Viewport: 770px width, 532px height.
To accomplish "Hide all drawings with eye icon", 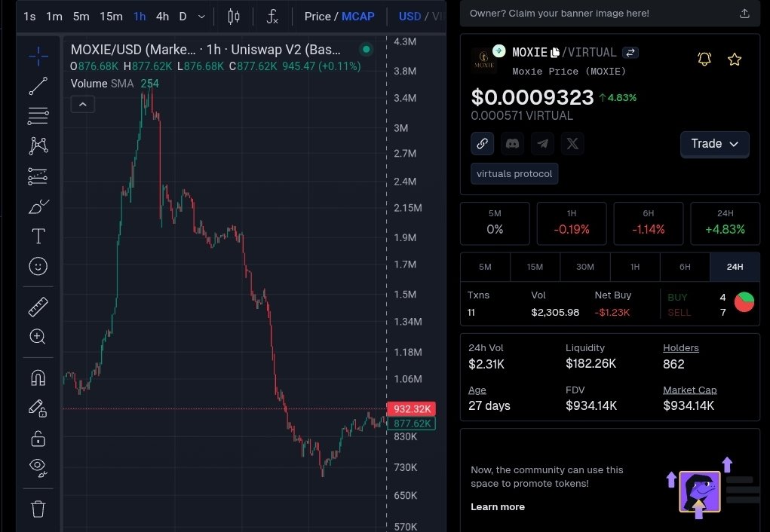I will point(38,467).
